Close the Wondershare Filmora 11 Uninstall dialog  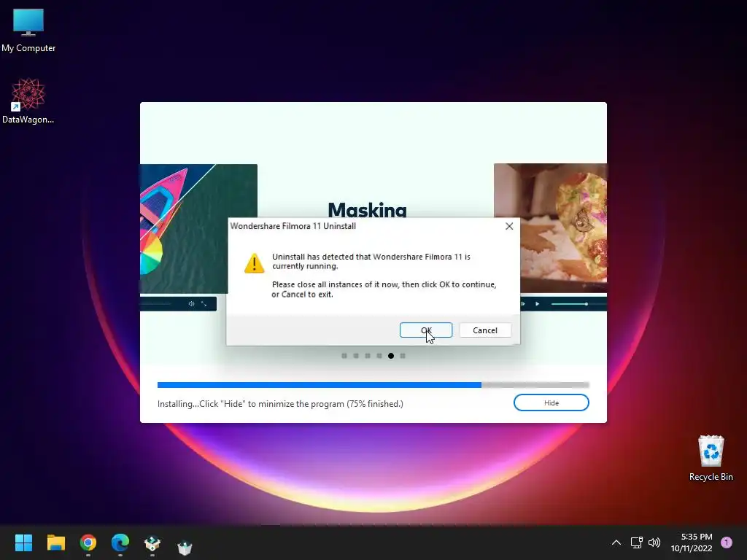[509, 226]
